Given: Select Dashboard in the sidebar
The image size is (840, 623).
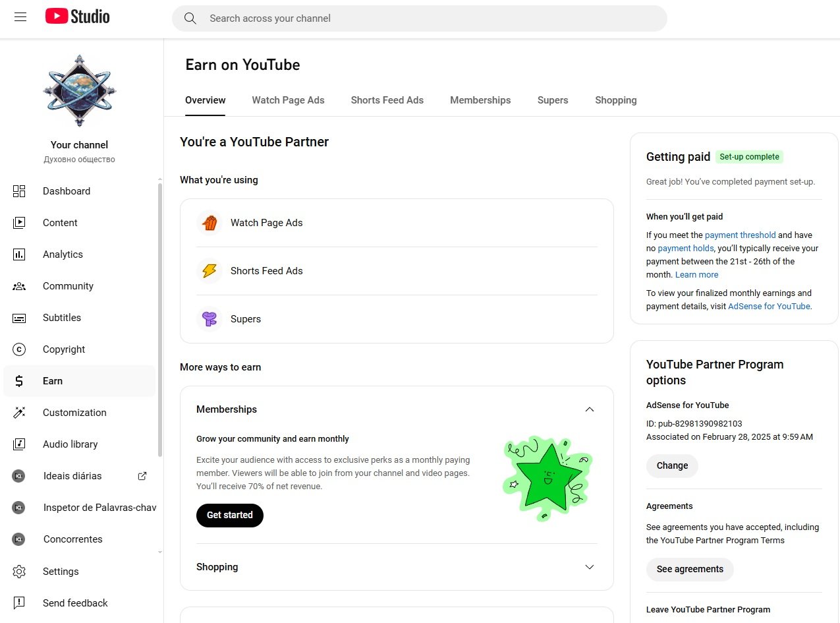Looking at the screenshot, I should click(x=67, y=191).
